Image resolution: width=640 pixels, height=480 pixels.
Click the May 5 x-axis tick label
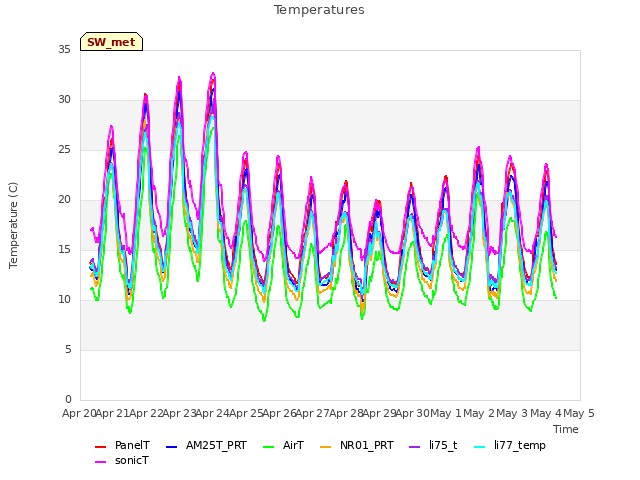(579, 413)
